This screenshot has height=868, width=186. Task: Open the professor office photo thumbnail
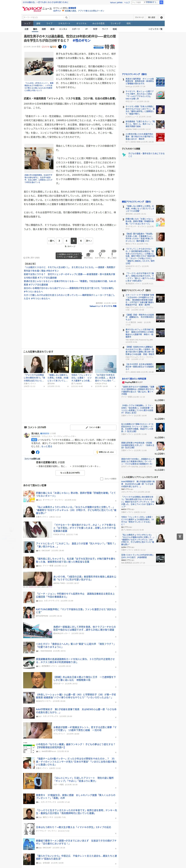pos(39,159)
